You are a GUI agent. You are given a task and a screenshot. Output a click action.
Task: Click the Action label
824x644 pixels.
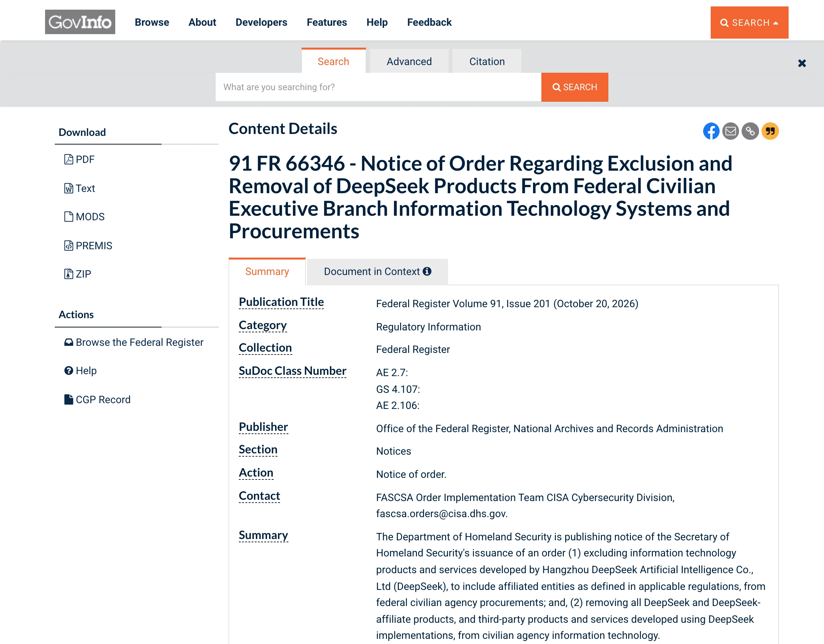(256, 473)
